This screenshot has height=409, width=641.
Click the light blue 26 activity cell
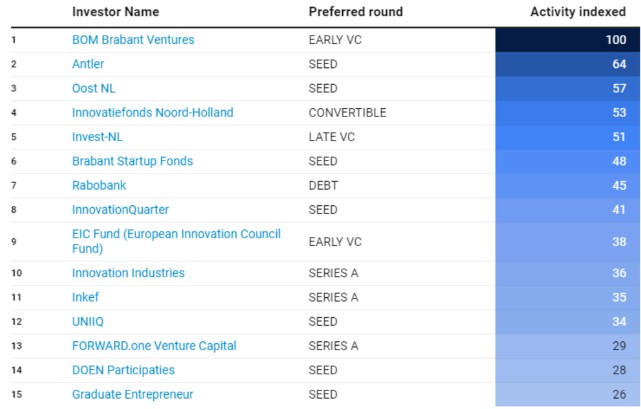[565, 394]
